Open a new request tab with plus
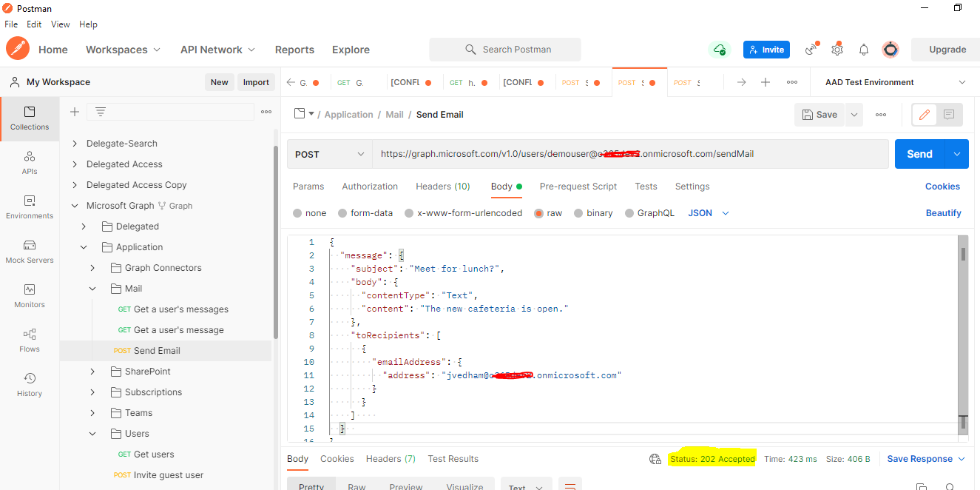 point(766,82)
